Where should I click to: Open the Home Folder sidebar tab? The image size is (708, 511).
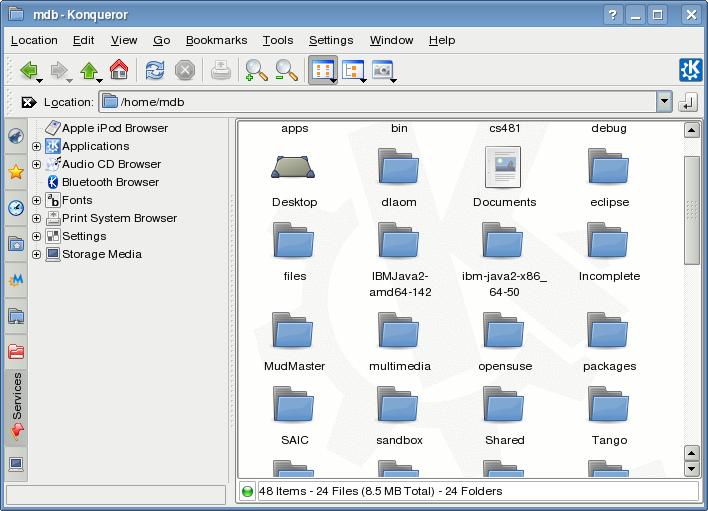tap(16, 244)
